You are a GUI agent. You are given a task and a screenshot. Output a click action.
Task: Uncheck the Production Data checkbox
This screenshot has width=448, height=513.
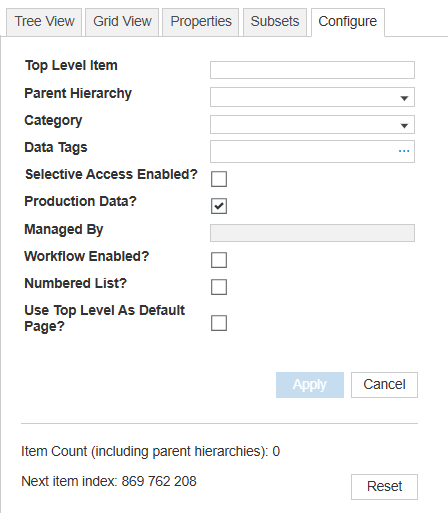tap(219, 206)
